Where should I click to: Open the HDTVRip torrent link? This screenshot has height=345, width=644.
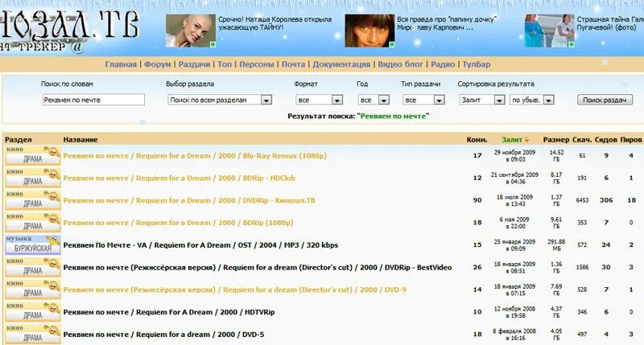(x=169, y=312)
